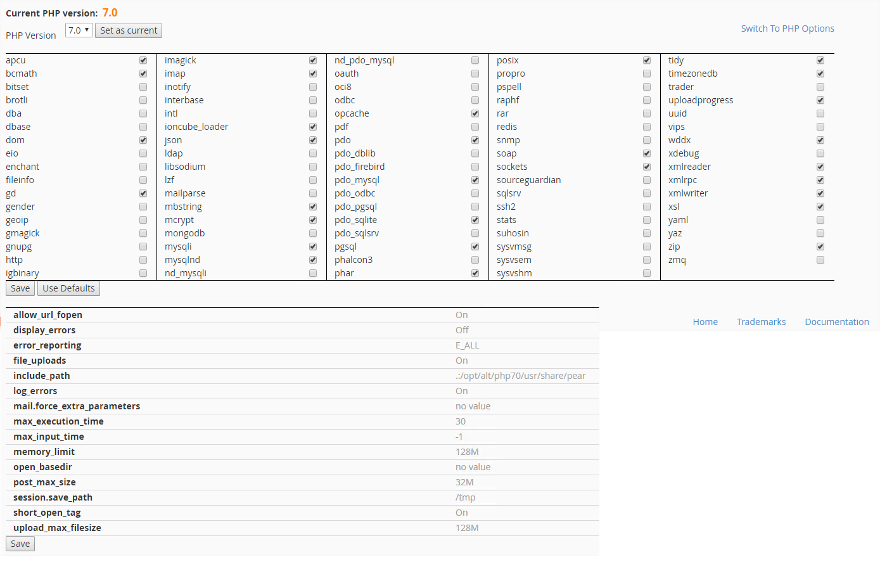
Task: Disable the ioncube_loader checkbox
Action: tap(313, 127)
